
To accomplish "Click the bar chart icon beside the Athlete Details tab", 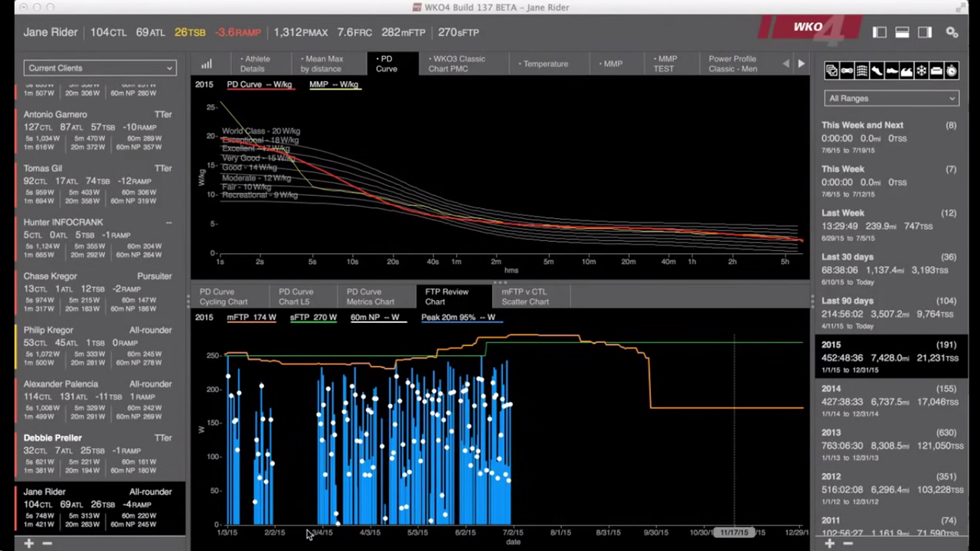I will (x=207, y=64).
